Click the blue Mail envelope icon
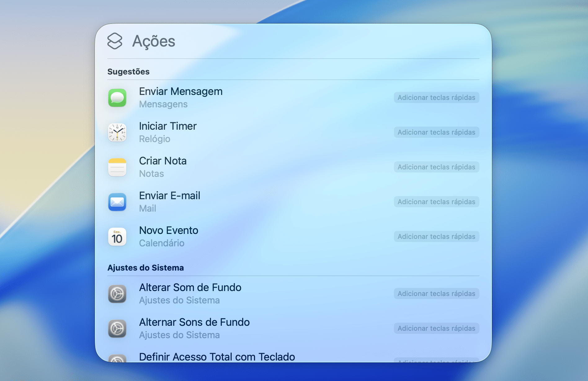 pos(117,202)
